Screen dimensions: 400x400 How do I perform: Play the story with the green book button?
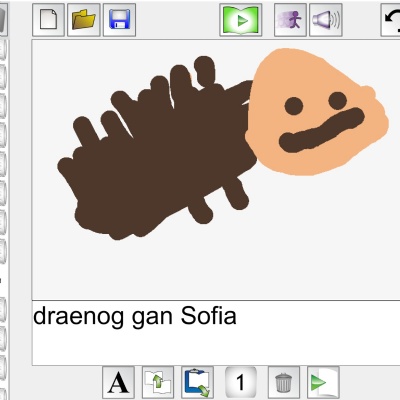tap(241, 20)
